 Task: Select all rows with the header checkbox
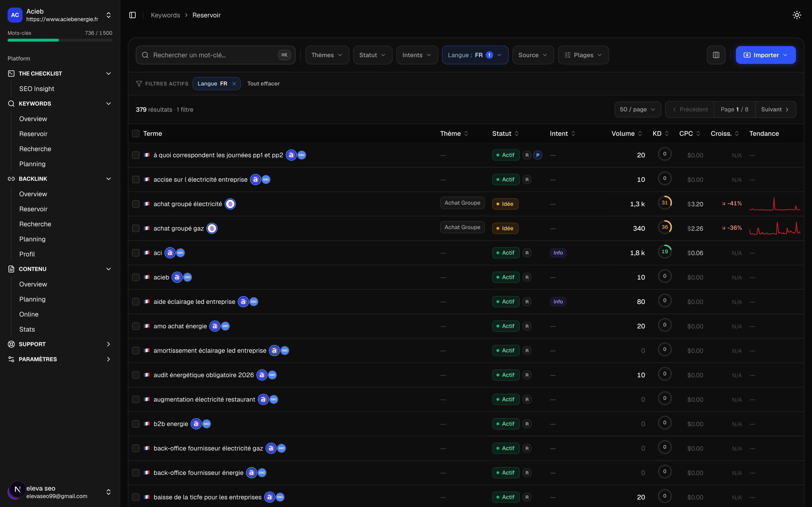pos(136,133)
